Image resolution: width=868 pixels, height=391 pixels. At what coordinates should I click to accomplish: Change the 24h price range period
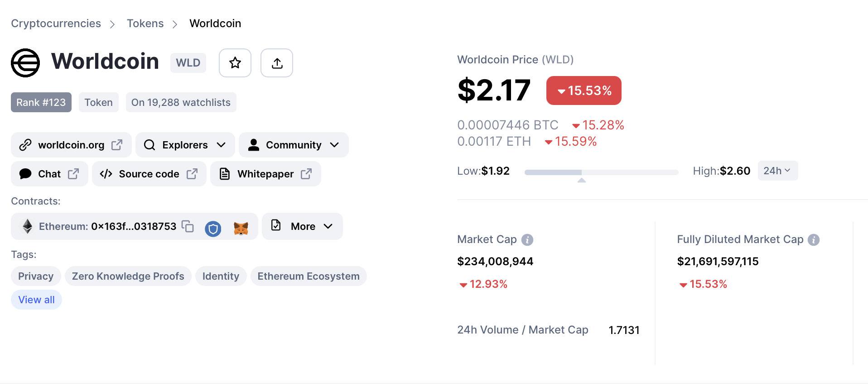pyautogui.click(x=777, y=171)
